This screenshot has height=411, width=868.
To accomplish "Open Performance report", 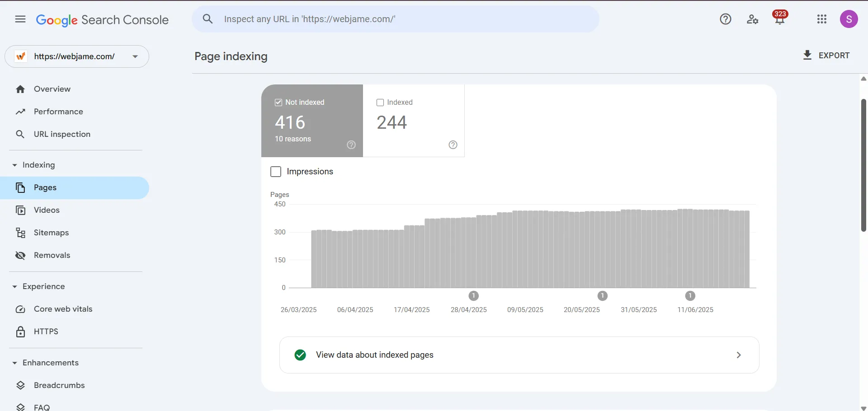I will tap(75, 112).
